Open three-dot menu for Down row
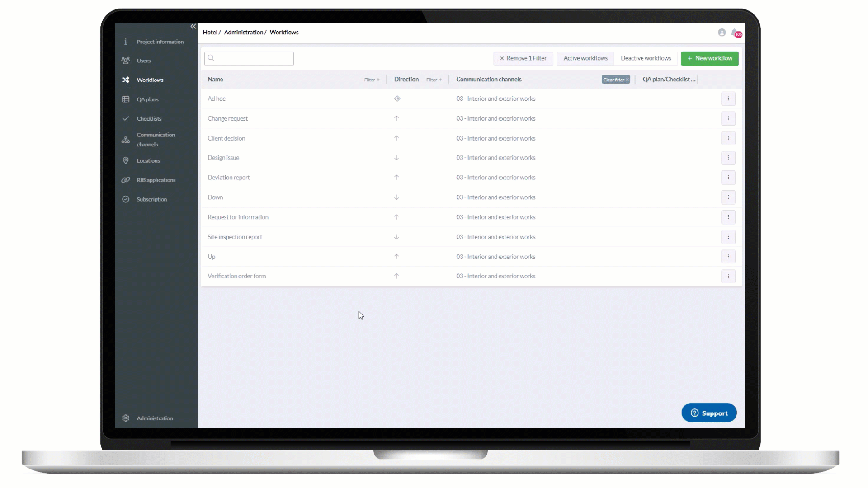 (x=728, y=197)
